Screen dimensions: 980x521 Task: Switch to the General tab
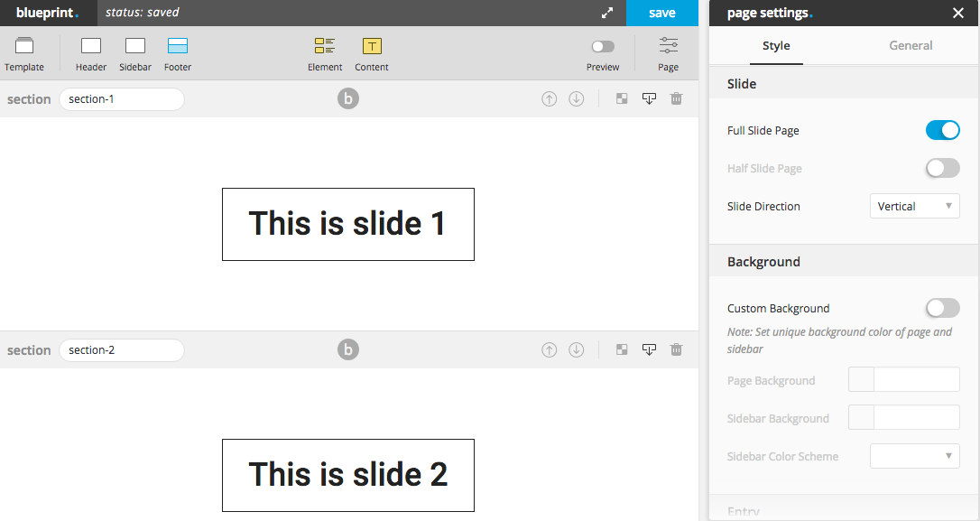pos(910,46)
